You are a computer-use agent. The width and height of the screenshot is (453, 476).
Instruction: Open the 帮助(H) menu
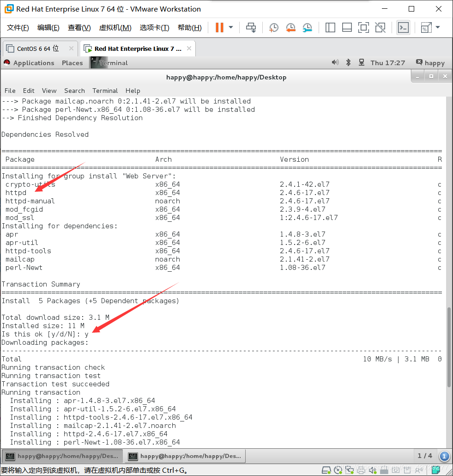(190, 28)
